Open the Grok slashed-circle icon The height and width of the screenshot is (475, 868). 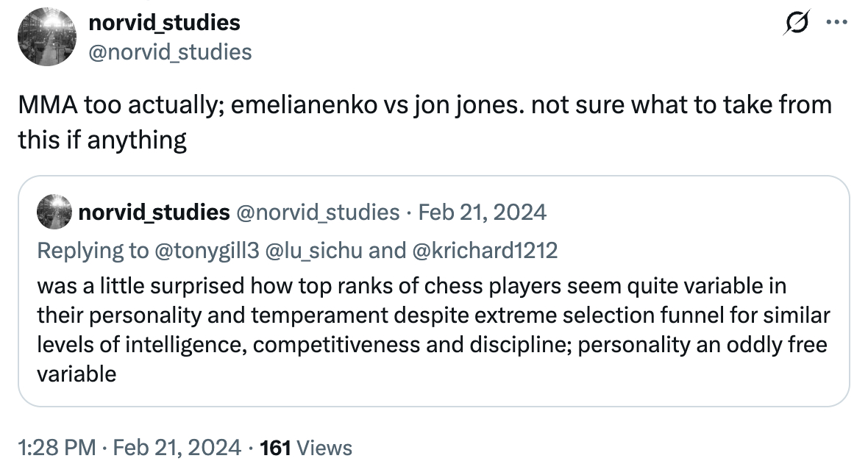tap(795, 26)
